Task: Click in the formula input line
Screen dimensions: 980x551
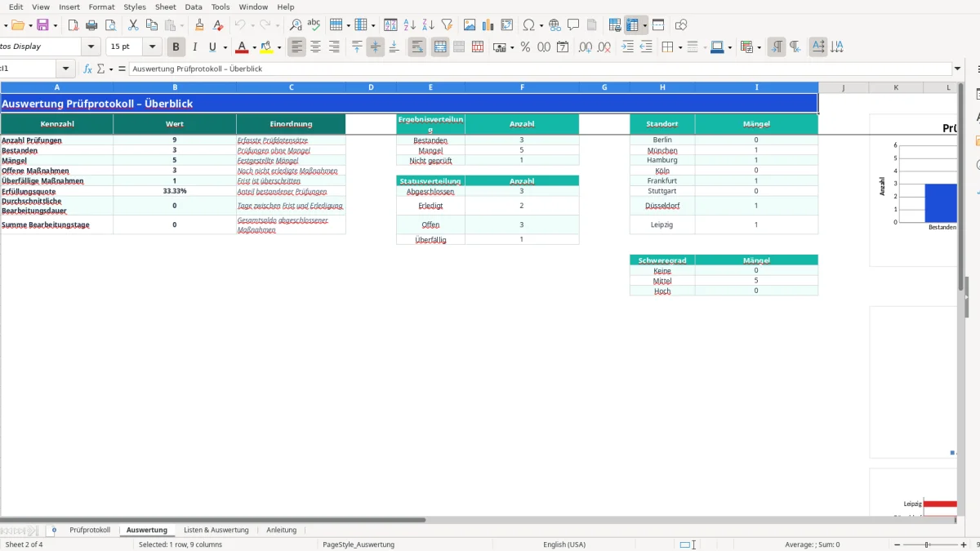Action: 539,69
